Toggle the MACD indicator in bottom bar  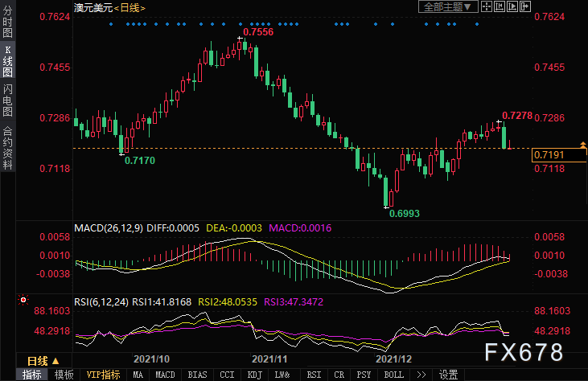pos(165,375)
